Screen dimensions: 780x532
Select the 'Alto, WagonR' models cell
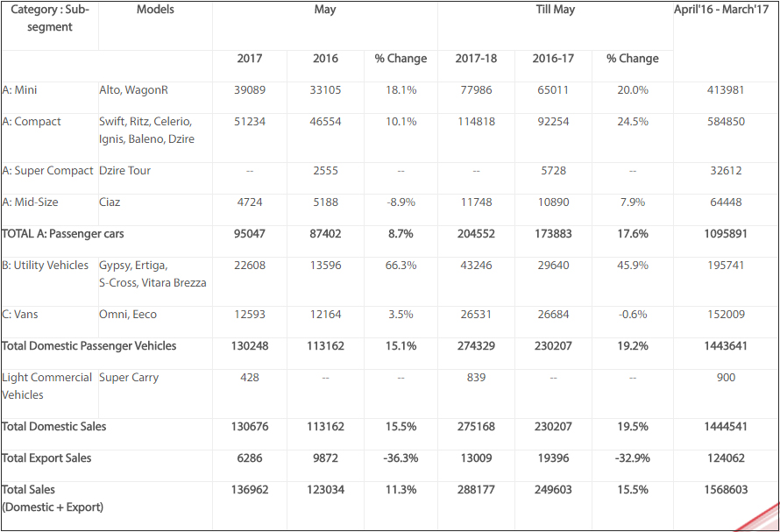point(134,90)
